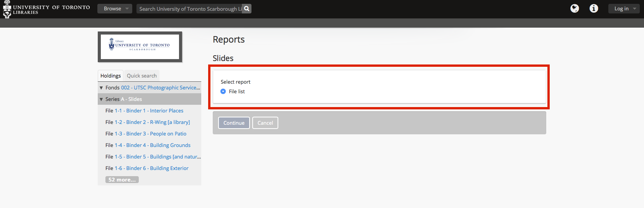Open the quick links info icon
The height and width of the screenshot is (208, 644).
[594, 8]
